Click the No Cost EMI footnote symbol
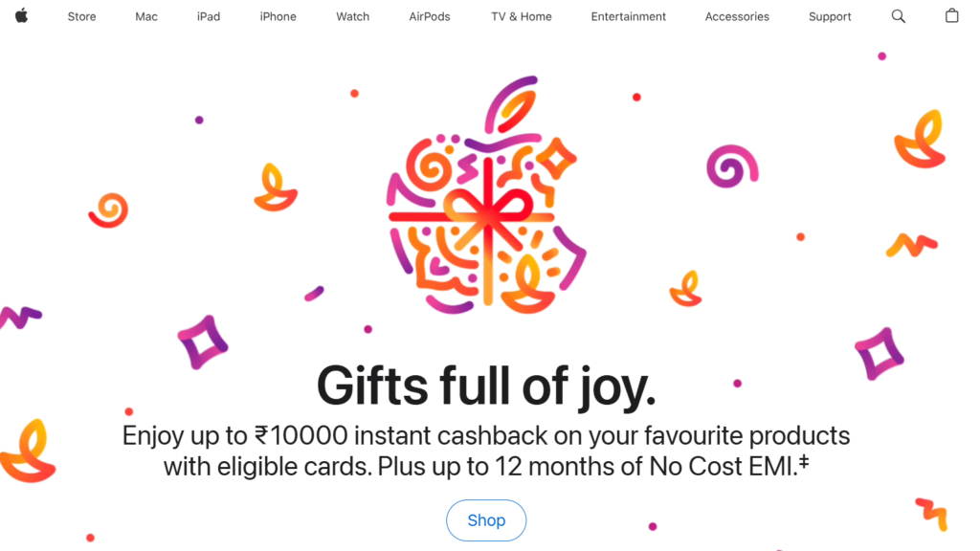 tap(804, 462)
